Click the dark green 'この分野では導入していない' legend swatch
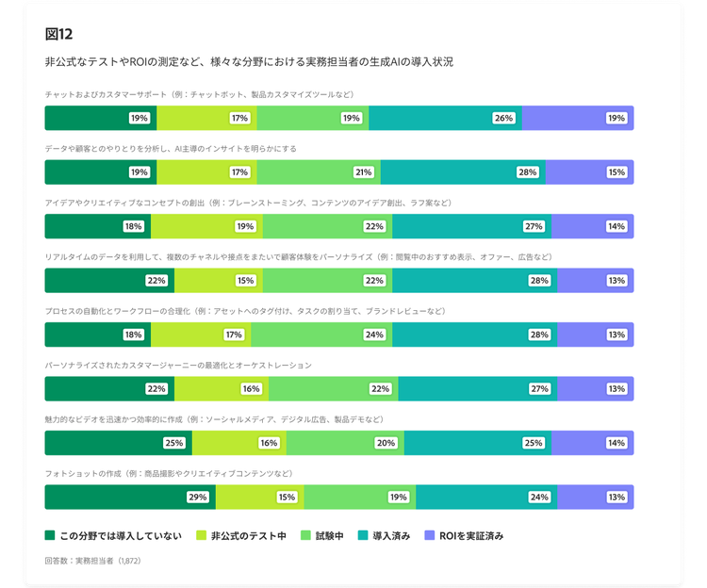Screen dimensions: 707x588 click(50, 535)
